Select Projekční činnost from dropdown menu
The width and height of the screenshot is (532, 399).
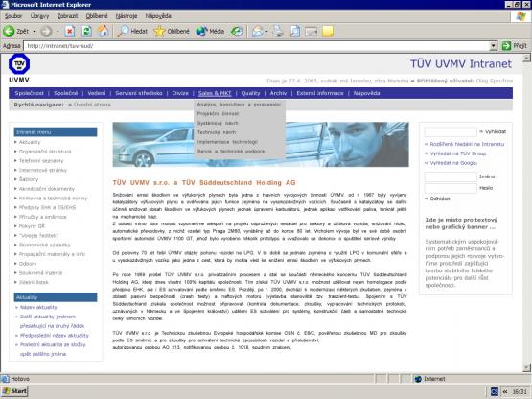pyautogui.click(x=218, y=114)
